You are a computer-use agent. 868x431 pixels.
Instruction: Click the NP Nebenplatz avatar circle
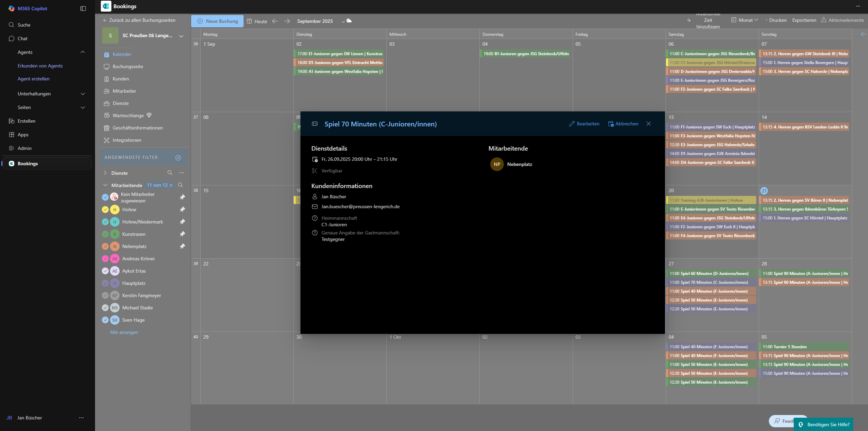click(497, 164)
